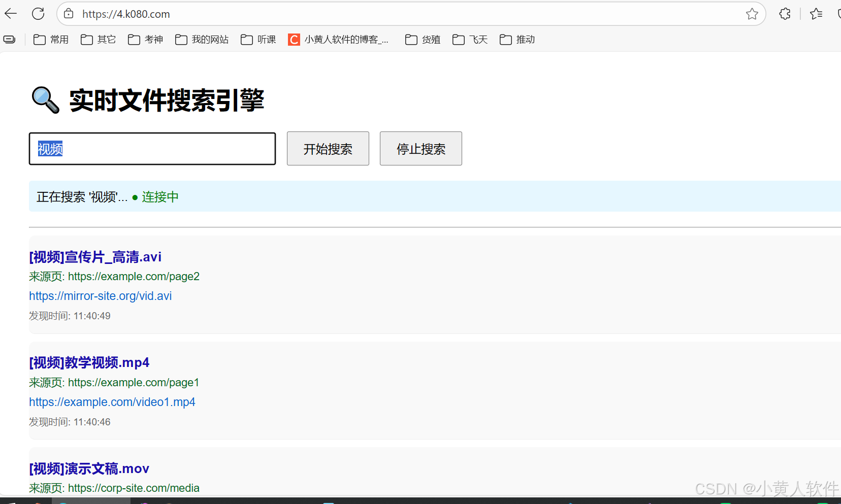Open the 我的网站 bookmark folder
Viewport: 841px width, 504px height.
click(x=202, y=40)
